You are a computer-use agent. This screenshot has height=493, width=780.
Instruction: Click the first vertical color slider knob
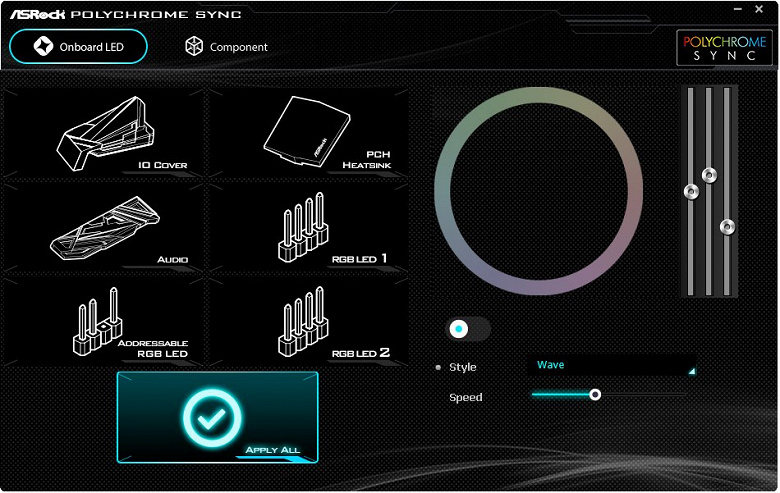[x=691, y=192]
